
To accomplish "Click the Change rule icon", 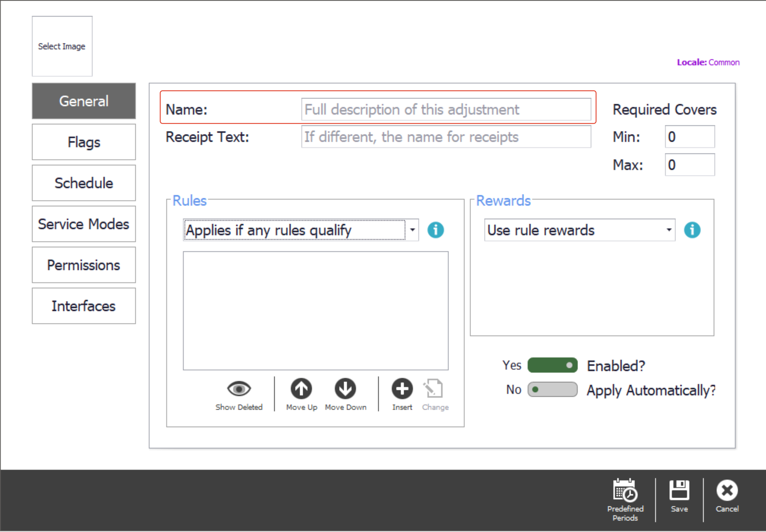I will (x=433, y=389).
